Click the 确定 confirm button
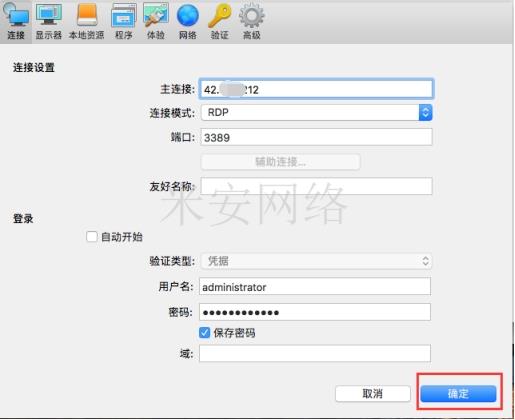Screen dimensions: 515x420 tap(458, 394)
